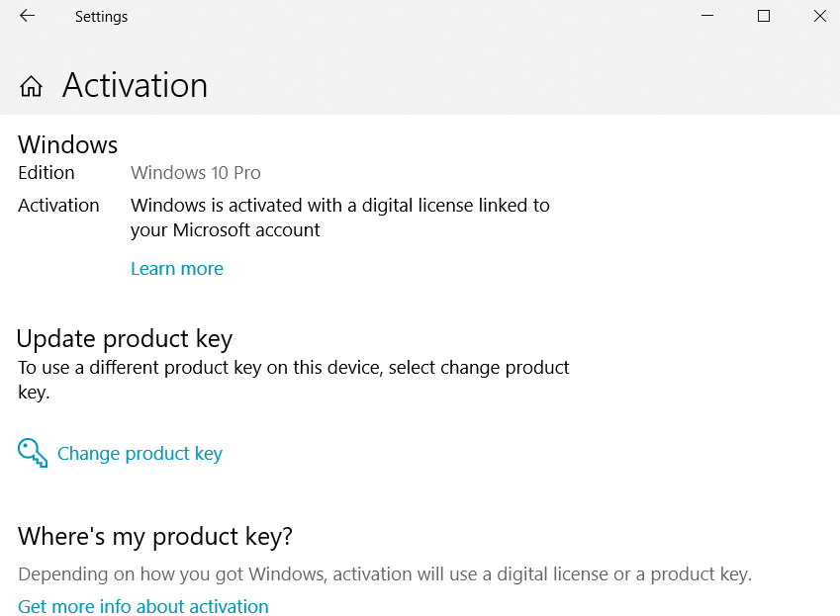This screenshot has width=840, height=616.
Task: Click the Edition label
Action: (x=47, y=172)
